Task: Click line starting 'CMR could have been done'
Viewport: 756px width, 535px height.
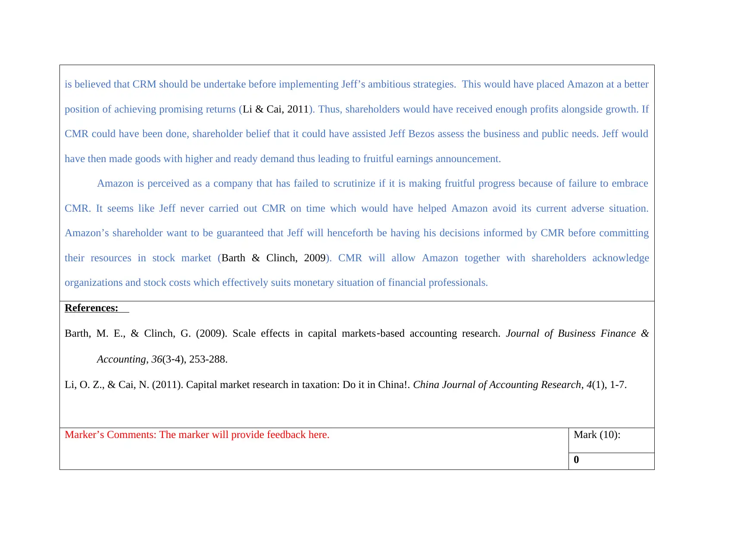Action: tap(356, 134)
